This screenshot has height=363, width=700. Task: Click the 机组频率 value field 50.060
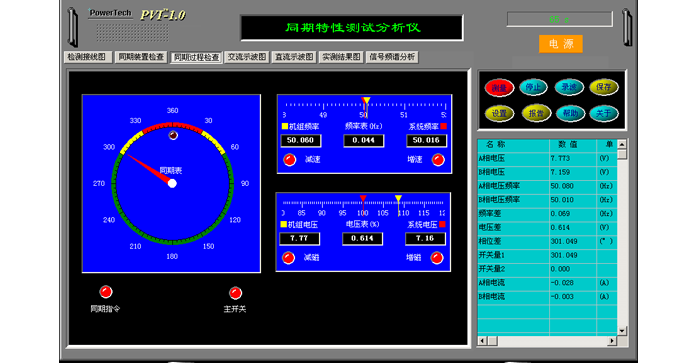tap(300, 141)
